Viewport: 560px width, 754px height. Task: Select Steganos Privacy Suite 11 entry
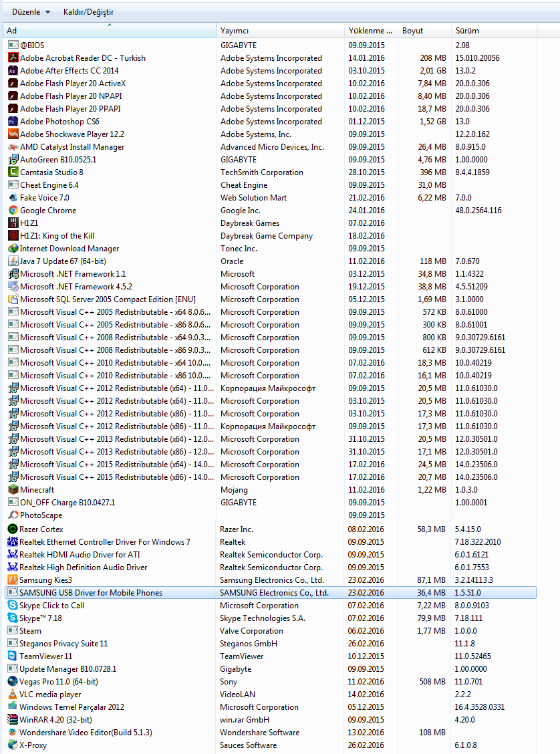click(x=270, y=644)
